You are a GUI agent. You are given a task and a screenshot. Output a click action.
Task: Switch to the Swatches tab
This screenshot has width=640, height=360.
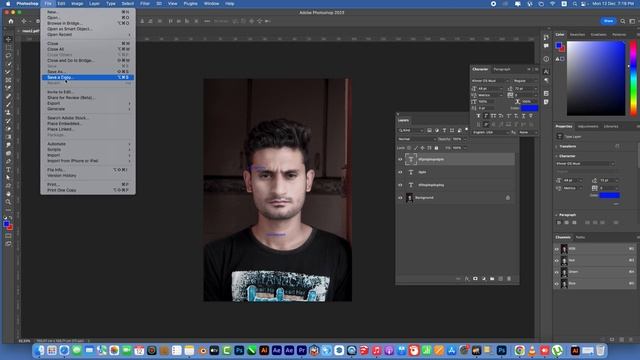point(577,35)
